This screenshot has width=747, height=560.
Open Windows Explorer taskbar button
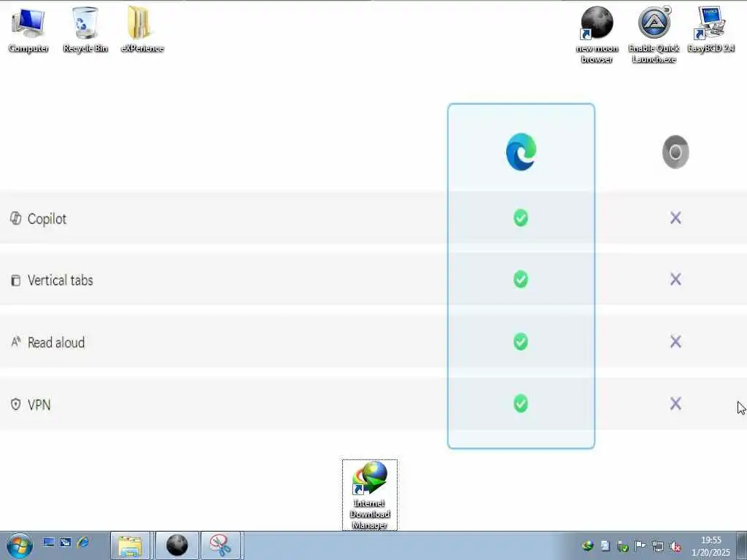[130, 545]
